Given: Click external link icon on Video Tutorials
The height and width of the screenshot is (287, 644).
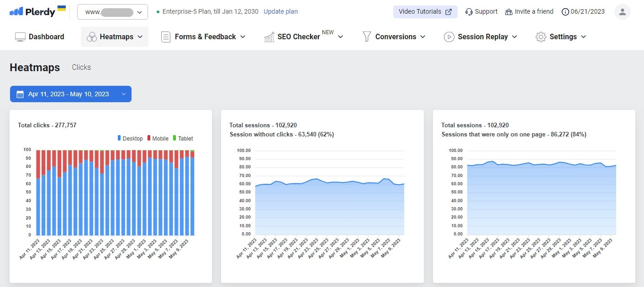Looking at the screenshot, I should [x=449, y=12].
